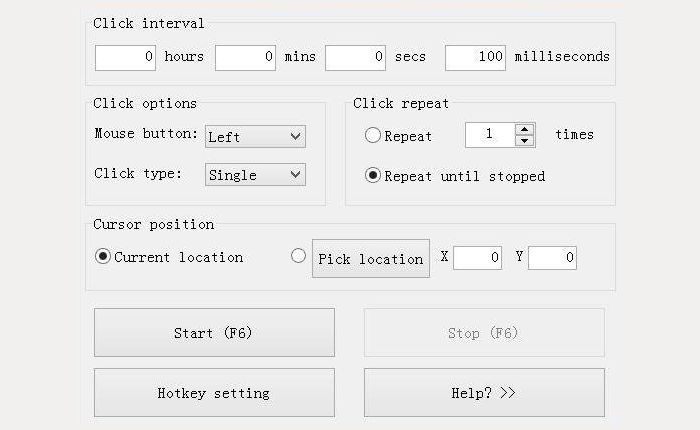Expand the Click type dropdown
Screen dimensions: 700x430
[x=255, y=175]
